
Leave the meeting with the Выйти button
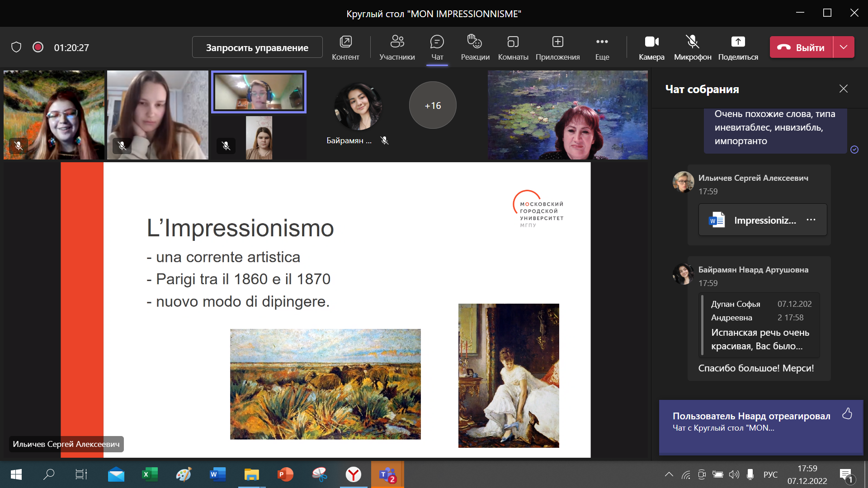[x=801, y=47]
